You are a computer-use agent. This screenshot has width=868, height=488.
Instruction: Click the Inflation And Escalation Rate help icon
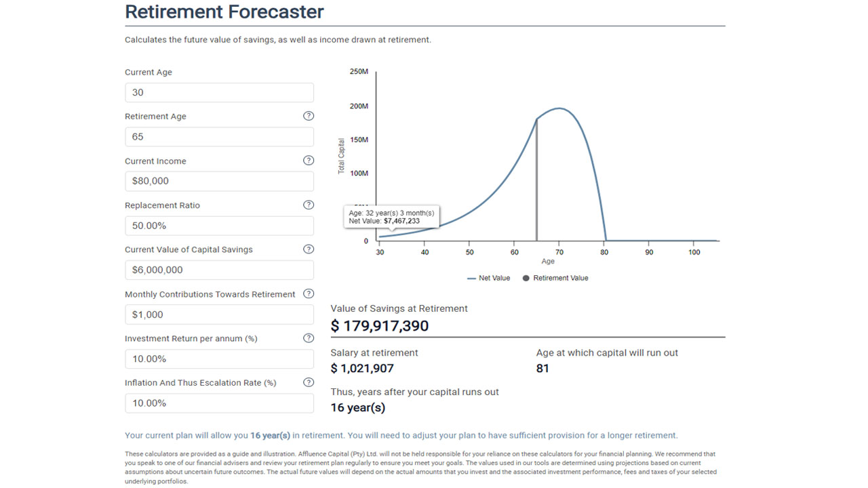[x=309, y=382]
